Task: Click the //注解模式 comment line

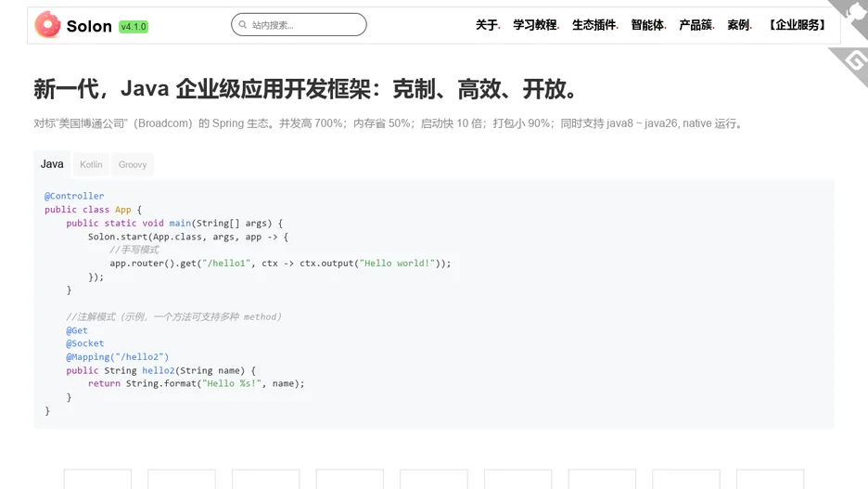Action: point(173,316)
